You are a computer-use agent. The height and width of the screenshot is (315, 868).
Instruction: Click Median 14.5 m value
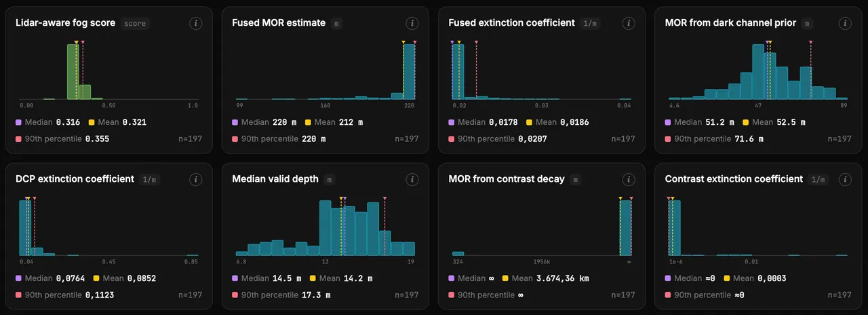point(287,278)
